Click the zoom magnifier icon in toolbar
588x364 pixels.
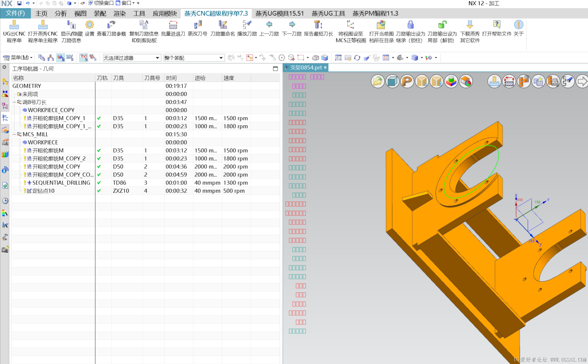pos(338,58)
